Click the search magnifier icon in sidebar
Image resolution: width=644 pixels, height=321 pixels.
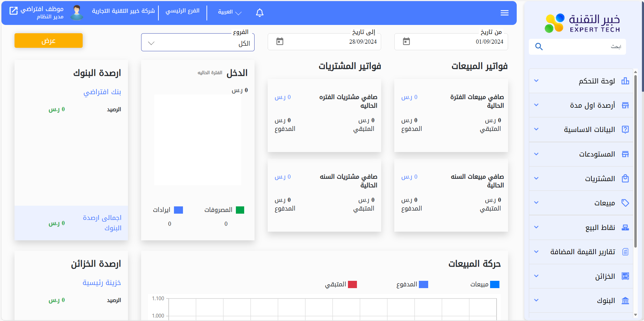pos(539,46)
